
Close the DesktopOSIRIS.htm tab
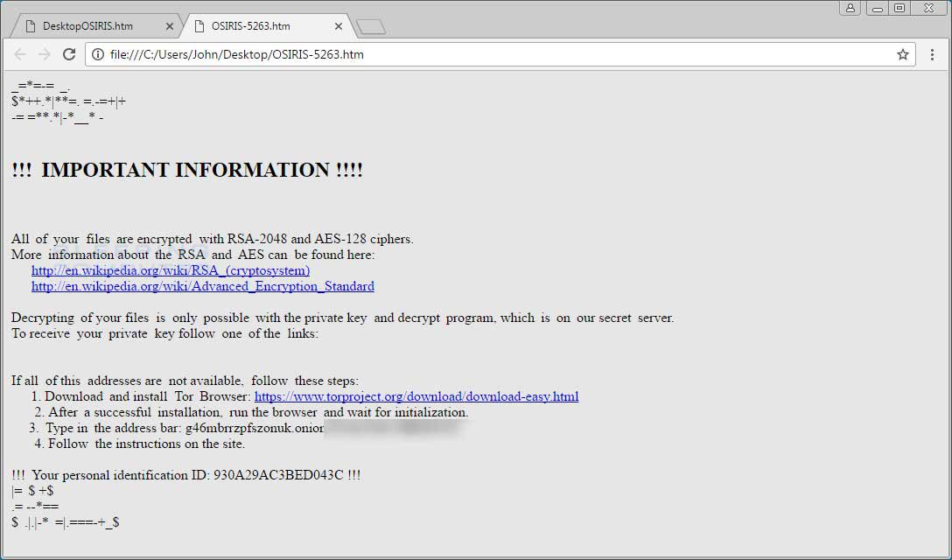170,26
